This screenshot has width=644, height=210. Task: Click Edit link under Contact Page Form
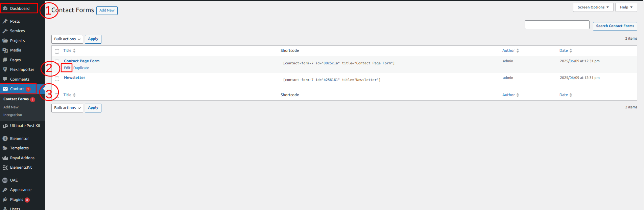coord(67,68)
